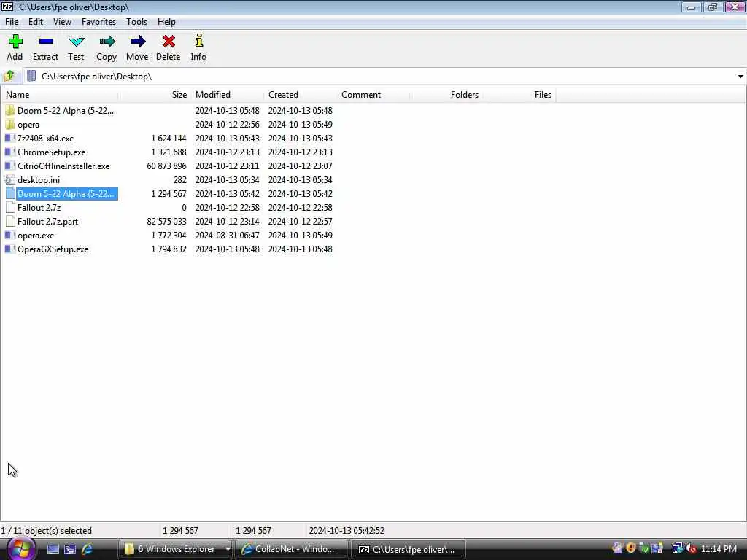This screenshot has width=747, height=560.
Task: Sort by the Modified column header
Action: (x=228, y=95)
